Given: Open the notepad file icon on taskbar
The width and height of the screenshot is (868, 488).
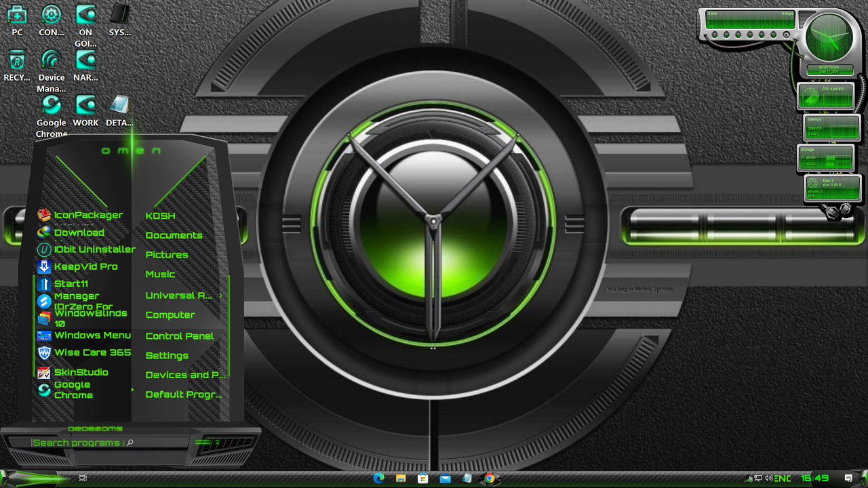Looking at the screenshot, I should click(467, 479).
